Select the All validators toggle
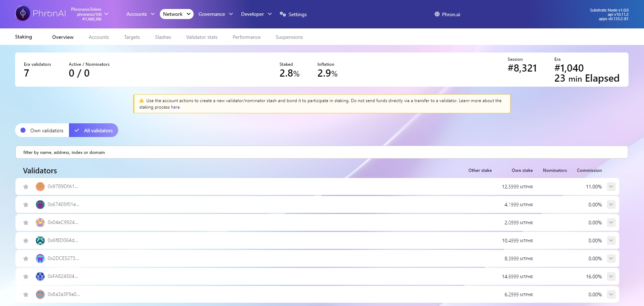644x306 pixels. pyautogui.click(x=94, y=131)
